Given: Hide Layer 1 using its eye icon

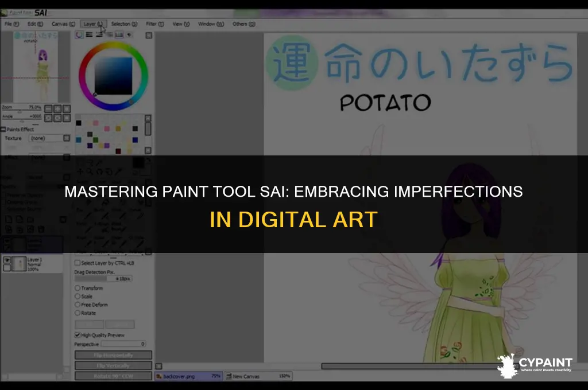Looking at the screenshot, I should click(7, 260).
